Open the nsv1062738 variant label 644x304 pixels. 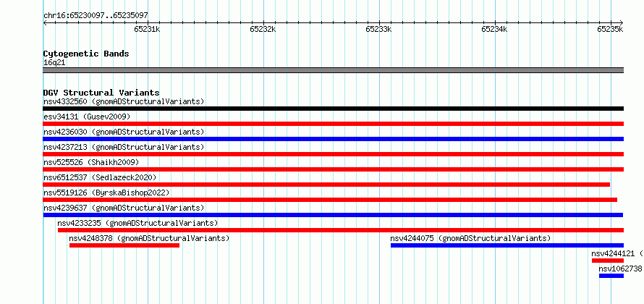621,269
